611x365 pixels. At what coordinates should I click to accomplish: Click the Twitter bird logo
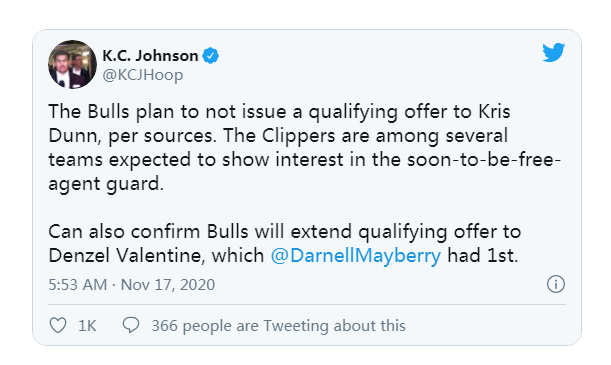tap(553, 52)
